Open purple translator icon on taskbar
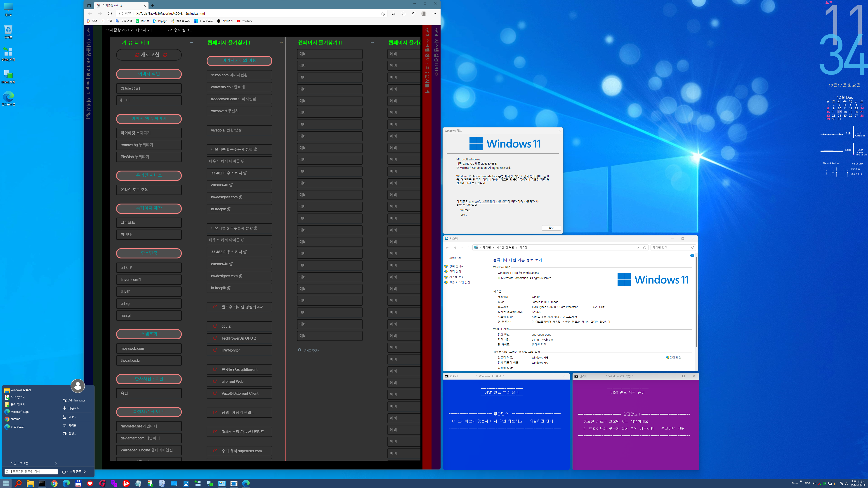868x488 pixels. click(114, 483)
